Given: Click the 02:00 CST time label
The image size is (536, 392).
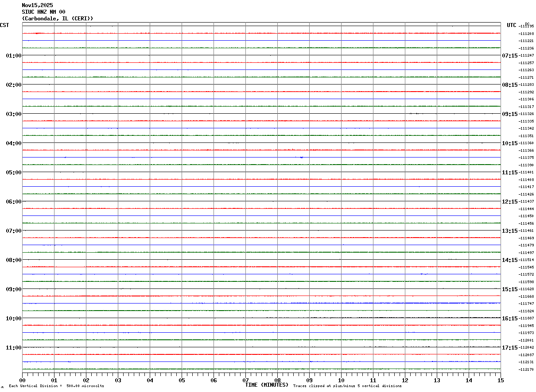Looking at the screenshot, I should click(14, 85).
